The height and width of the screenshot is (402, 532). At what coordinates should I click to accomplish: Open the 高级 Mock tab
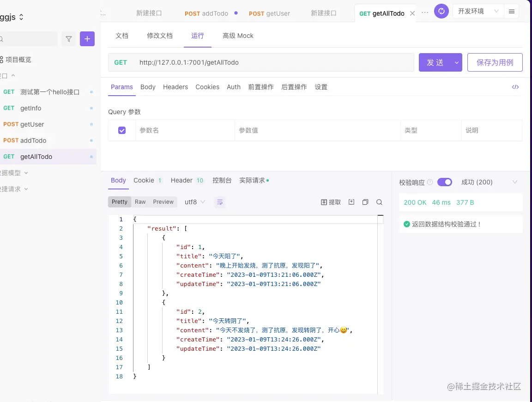[238, 36]
